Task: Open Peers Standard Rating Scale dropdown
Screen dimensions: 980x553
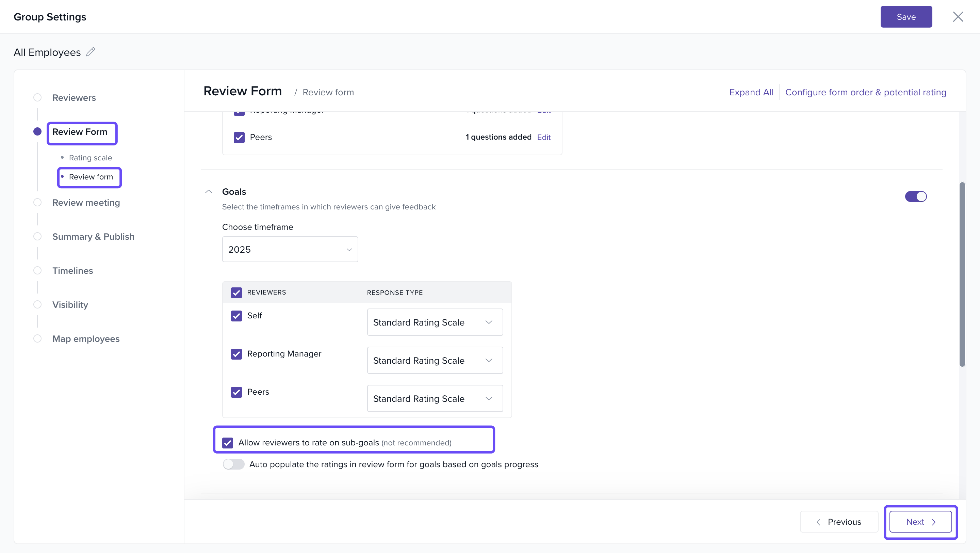Action: 435,398
